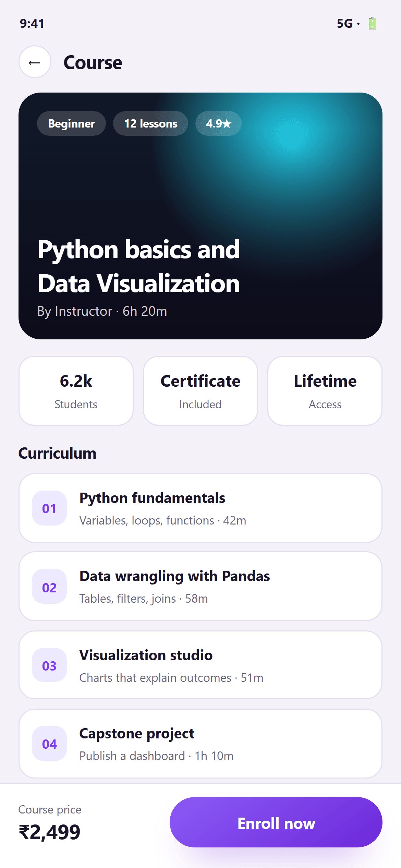Tap the Certificate Included card

point(200,391)
